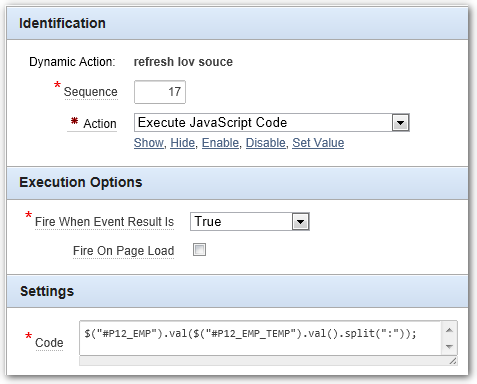The image size is (477, 384).
Task: Click the Hide quick action link
Action: pyautogui.click(x=182, y=143)
